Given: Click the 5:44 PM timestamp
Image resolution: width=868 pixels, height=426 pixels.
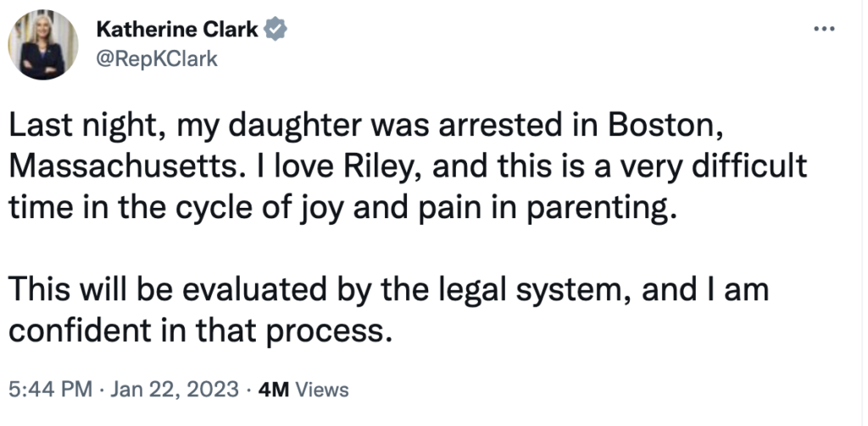Looking at the screenshot, I should (49, 390).
